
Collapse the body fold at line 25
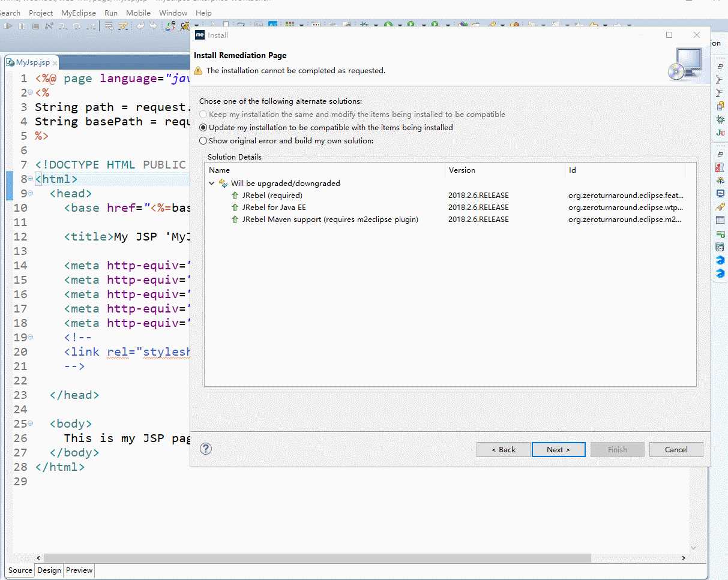coord(31,423)
